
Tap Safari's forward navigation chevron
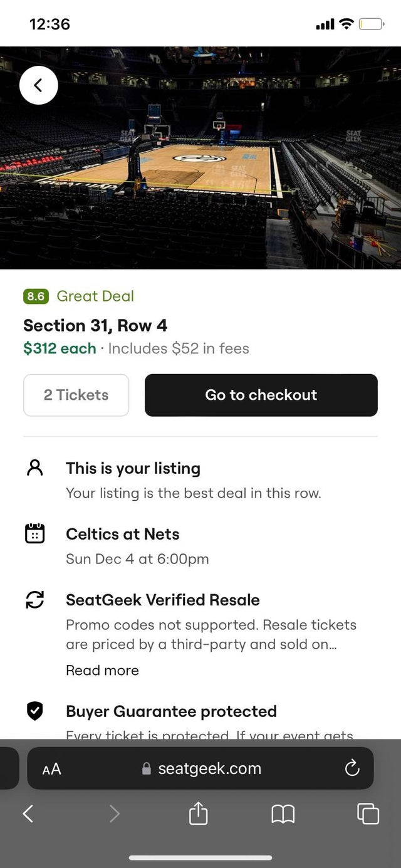(114, 813)
